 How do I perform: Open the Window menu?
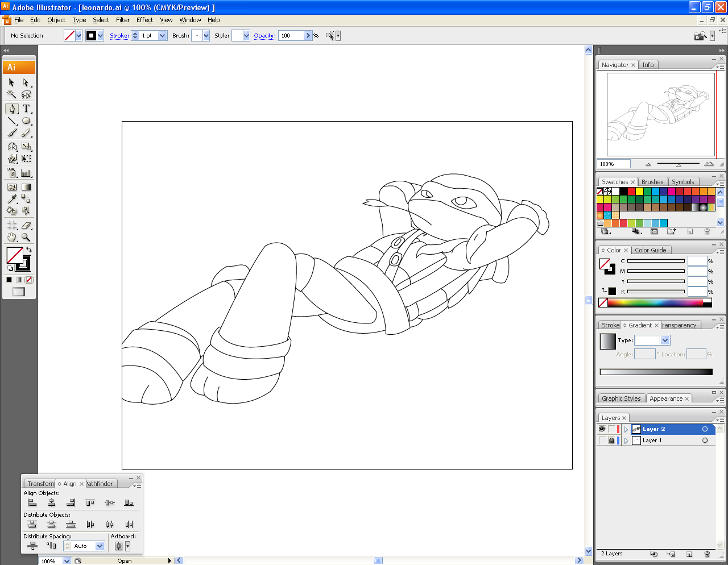click(x=190, y=20)
